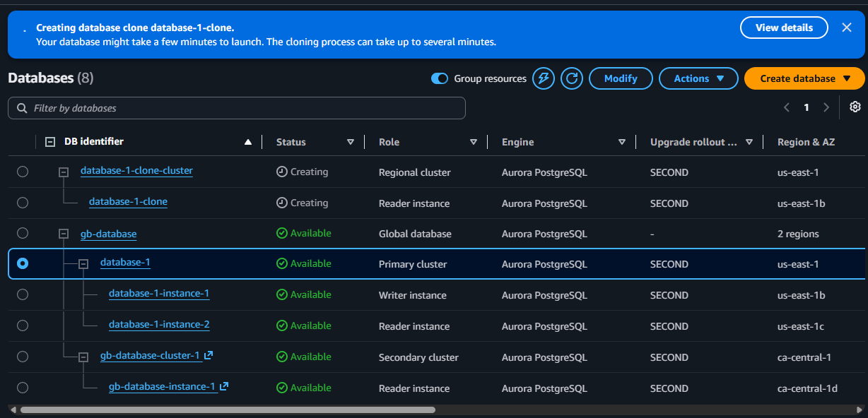868x418 pixels.
Task: Collapse all rows via header expander
Action: [50, 142]
